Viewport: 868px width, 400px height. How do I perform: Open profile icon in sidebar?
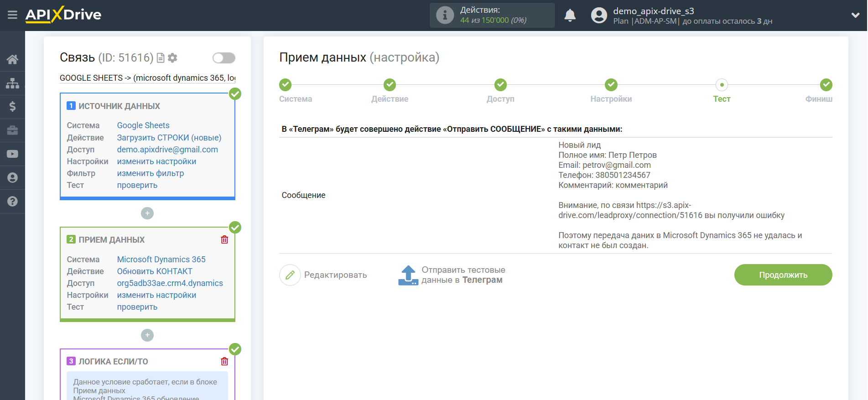tap(12, 178)
